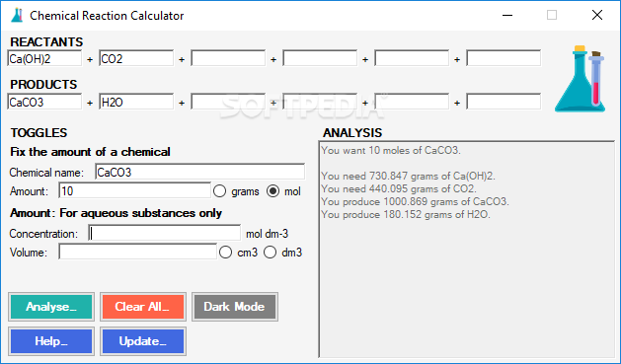Click the PRODUCTS heading

43,84
